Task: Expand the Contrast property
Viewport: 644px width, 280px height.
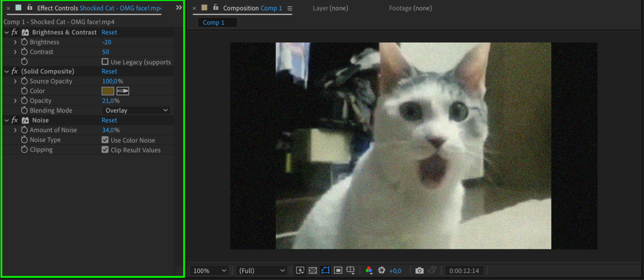Action: pos(15,52)
